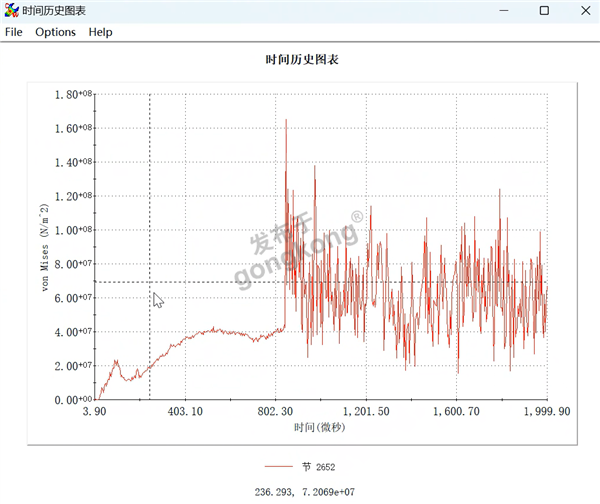Viewport: 600px width, 504px height.
Task: Click the x-axis value 1,600.70
Action: tap(456, 411)
